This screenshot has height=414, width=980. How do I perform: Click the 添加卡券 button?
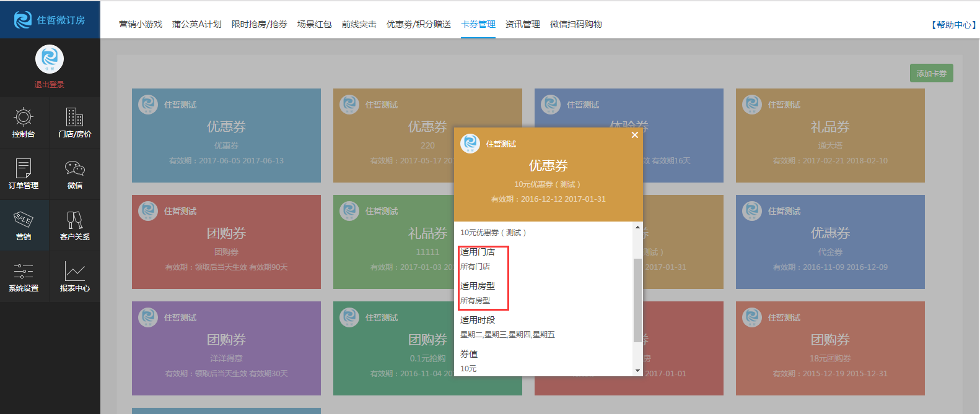[931, 73]
